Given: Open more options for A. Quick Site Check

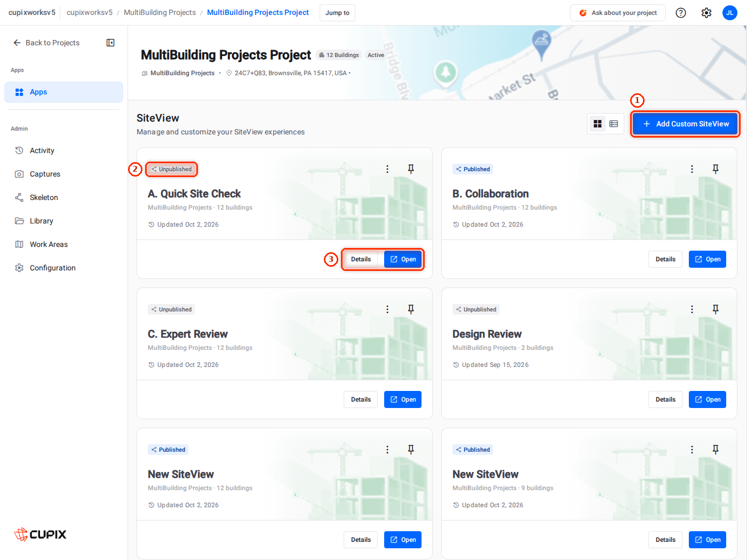Looking at the screenshot, I should coord(387,169).
